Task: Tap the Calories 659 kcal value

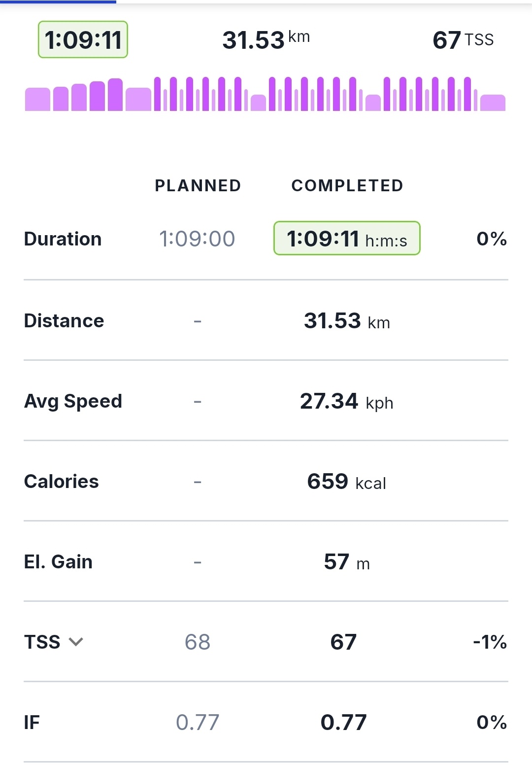Action: 346,482
